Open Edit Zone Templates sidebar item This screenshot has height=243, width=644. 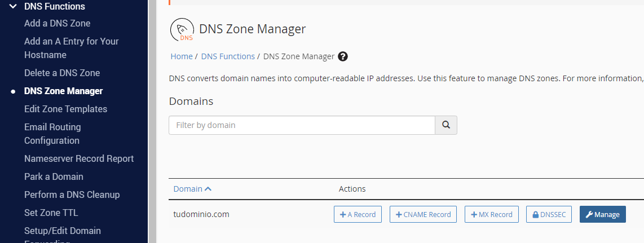(65, 109)
